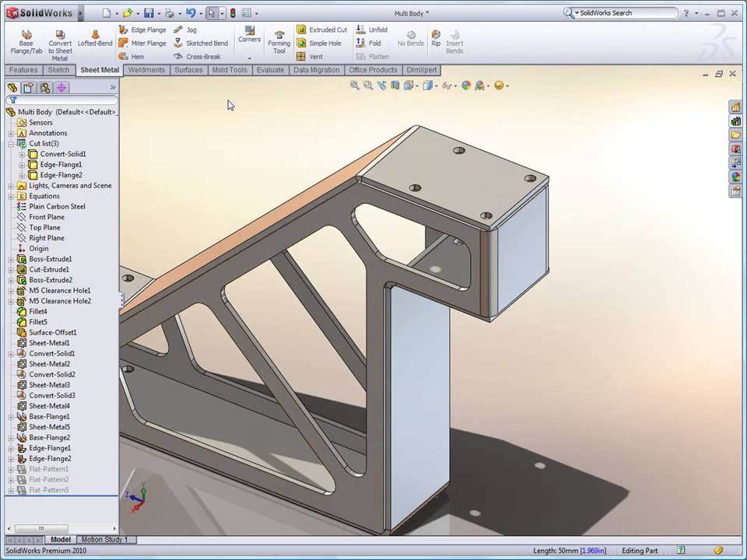Click the Motion Study 1 tab
The image size is (747, 560).
coord(103,540)
